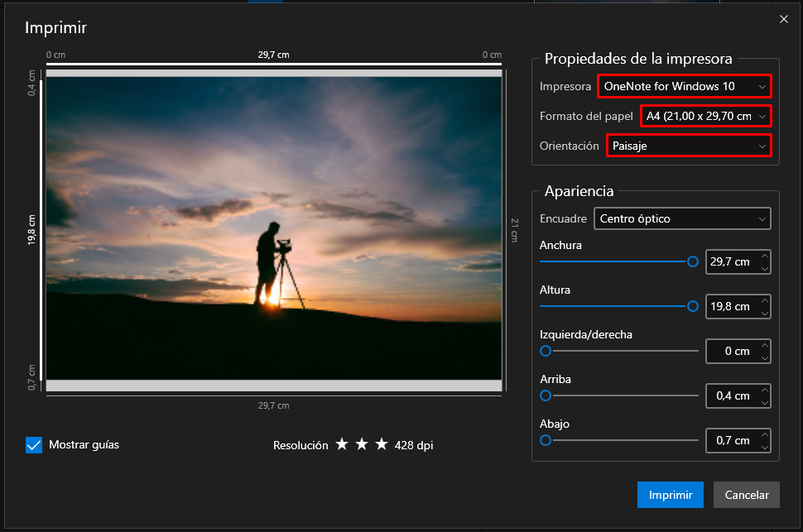This screenshot has height=532, width=803.
Task: Click the Arriba slider handle
Action: click(x=546, y=395)
